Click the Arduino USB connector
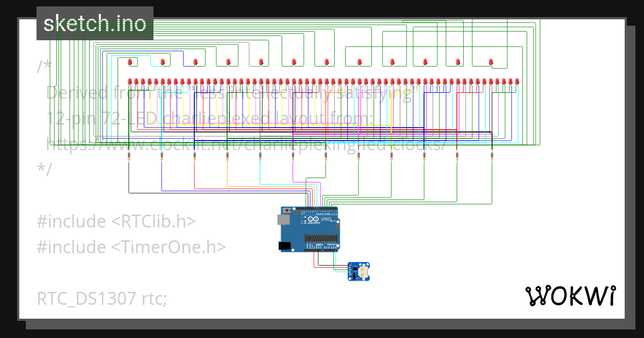 (x=283, y=219)
